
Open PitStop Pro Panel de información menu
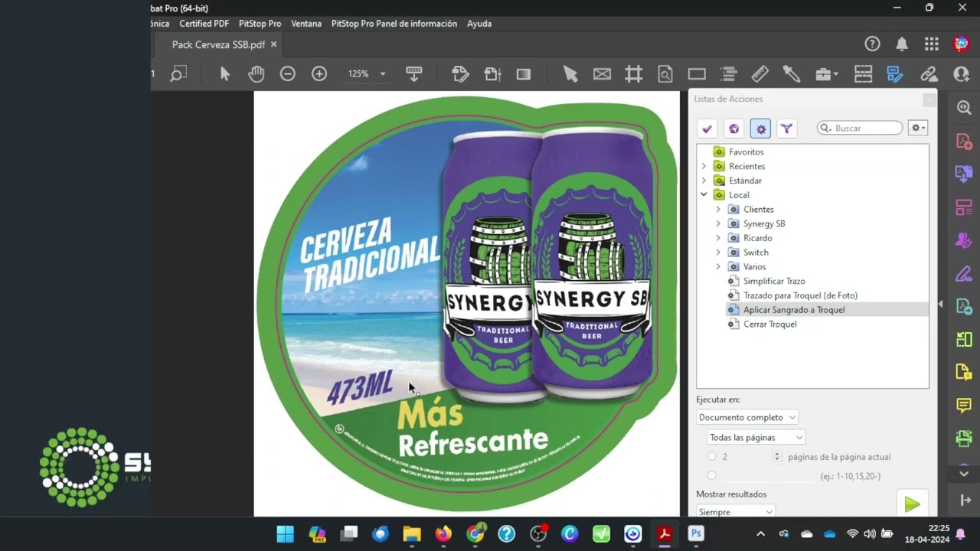pyautogui.click(x=394, y=24)
